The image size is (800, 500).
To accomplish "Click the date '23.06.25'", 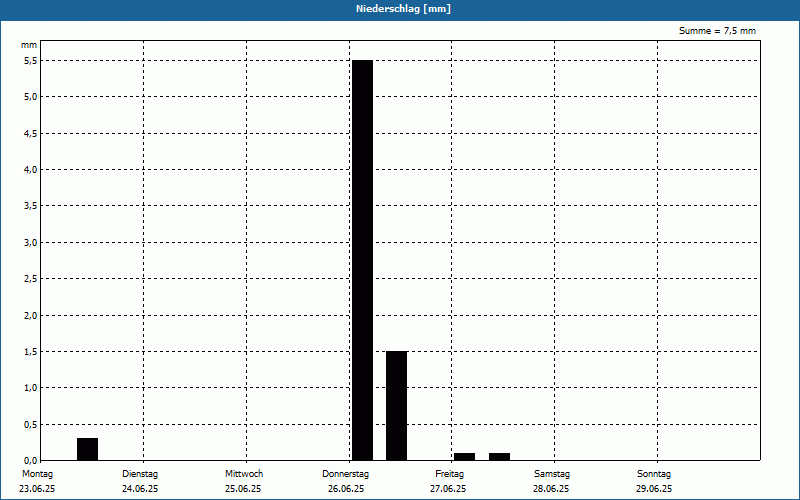I will pos(37,489).
